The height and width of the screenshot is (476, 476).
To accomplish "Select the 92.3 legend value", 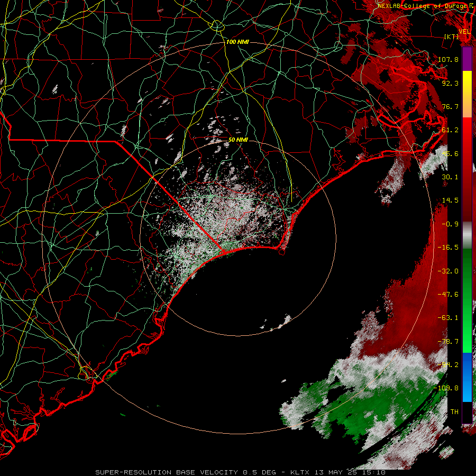I will click(450, 83).
